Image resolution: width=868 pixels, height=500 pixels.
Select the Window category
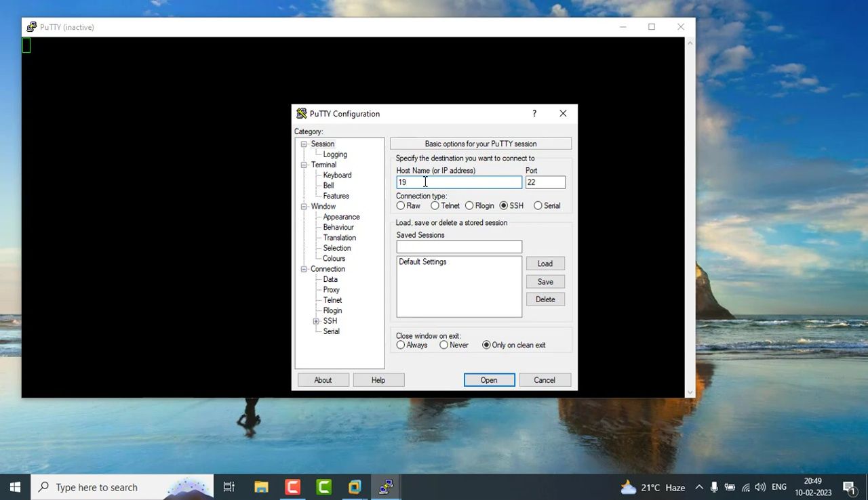[323, 207]
